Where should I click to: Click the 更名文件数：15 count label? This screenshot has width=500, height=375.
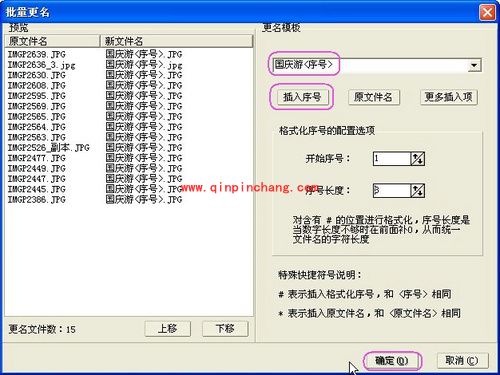[x=42, y=329]
